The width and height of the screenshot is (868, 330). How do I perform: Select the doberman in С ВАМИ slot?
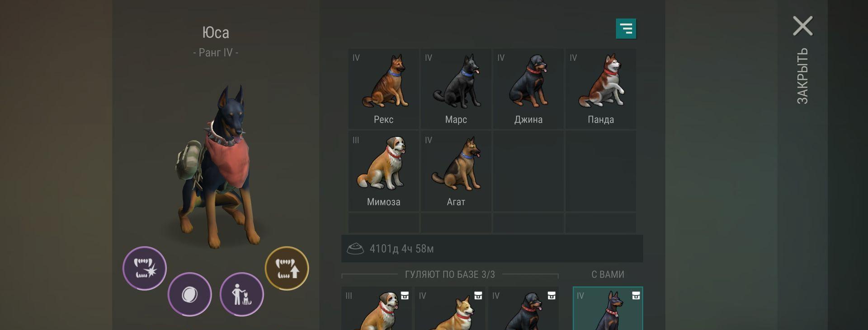coord(608,308)
